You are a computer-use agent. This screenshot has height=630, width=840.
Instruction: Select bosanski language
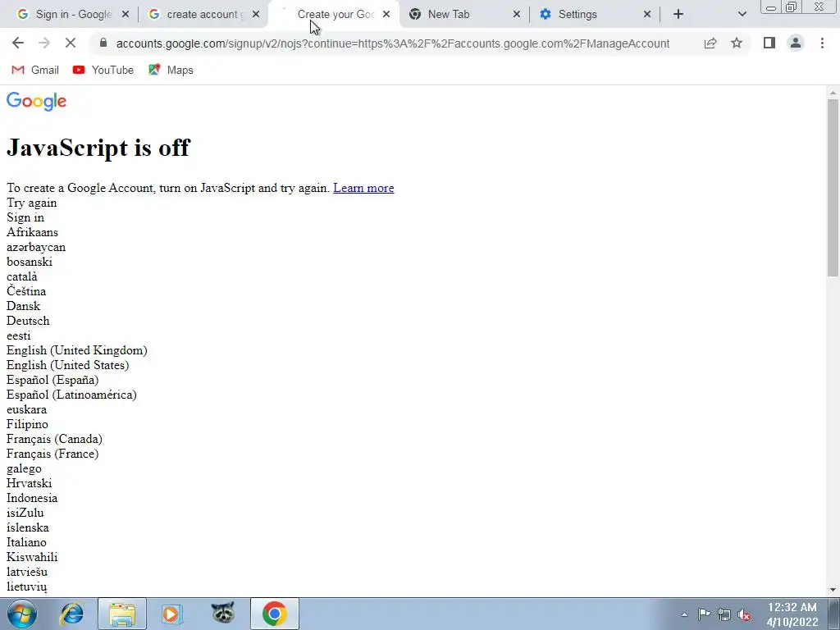pyautogui.click(x=30, y=262)
